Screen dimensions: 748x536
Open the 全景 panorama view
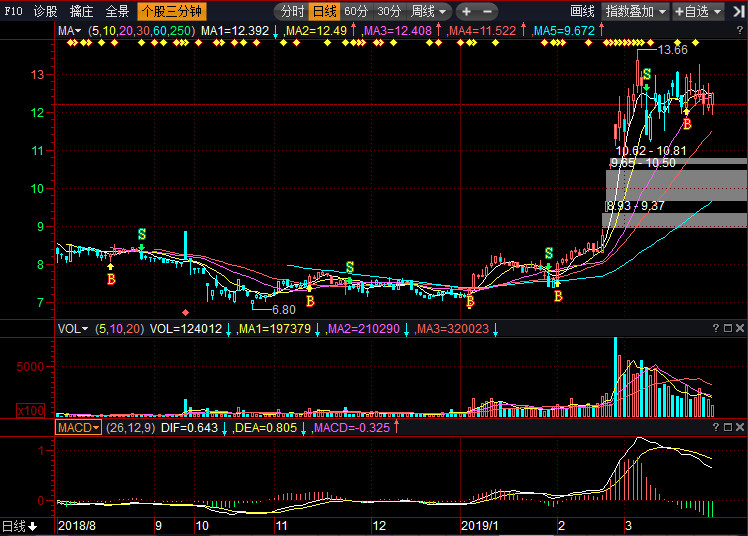[117, 11]
